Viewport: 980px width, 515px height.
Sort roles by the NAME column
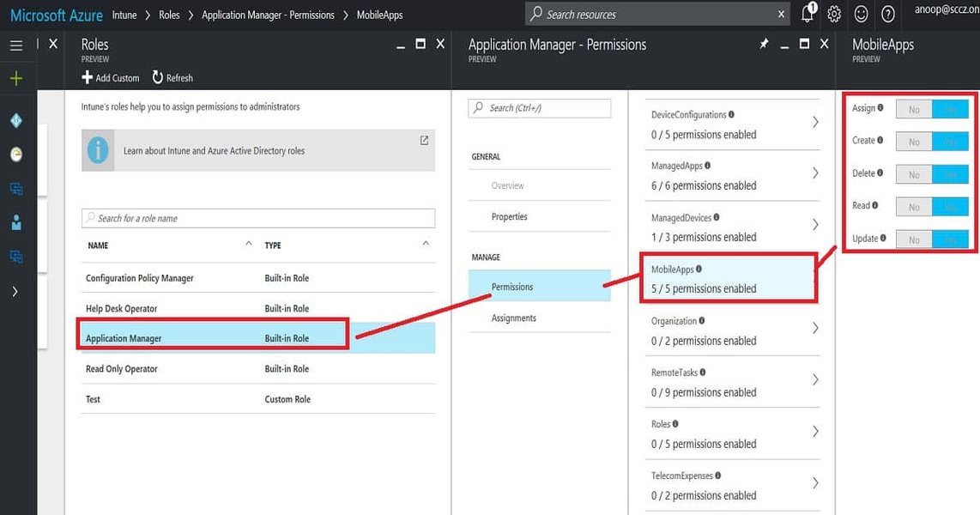pyautogui.click(x=97, y=245)
